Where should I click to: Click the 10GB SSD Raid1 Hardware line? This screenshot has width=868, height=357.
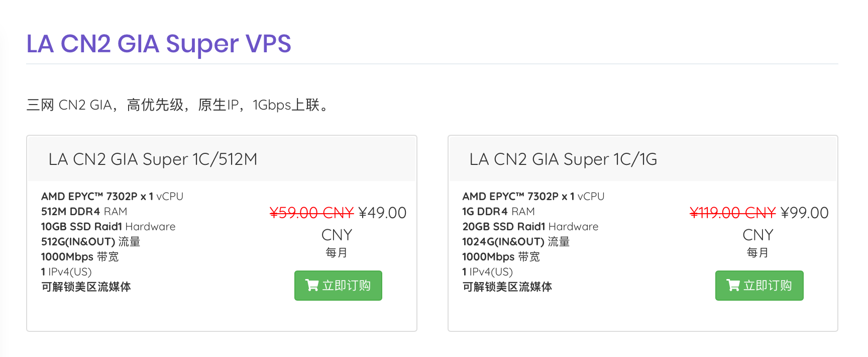click(x=108, y=227)
